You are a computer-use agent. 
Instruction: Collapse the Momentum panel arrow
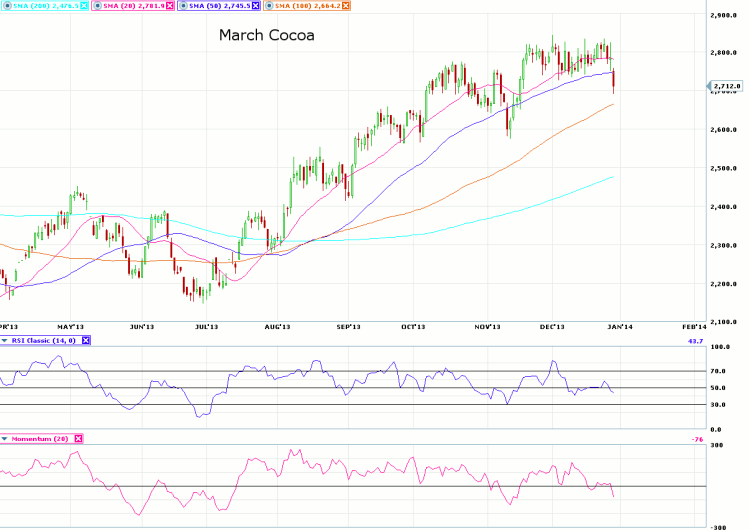pos(4,438)
